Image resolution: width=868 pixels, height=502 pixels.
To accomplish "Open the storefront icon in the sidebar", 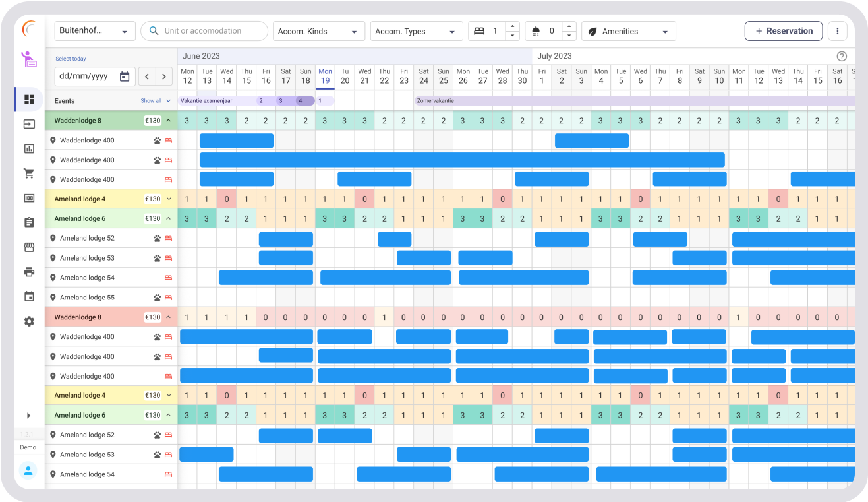I will pos(28,247).
